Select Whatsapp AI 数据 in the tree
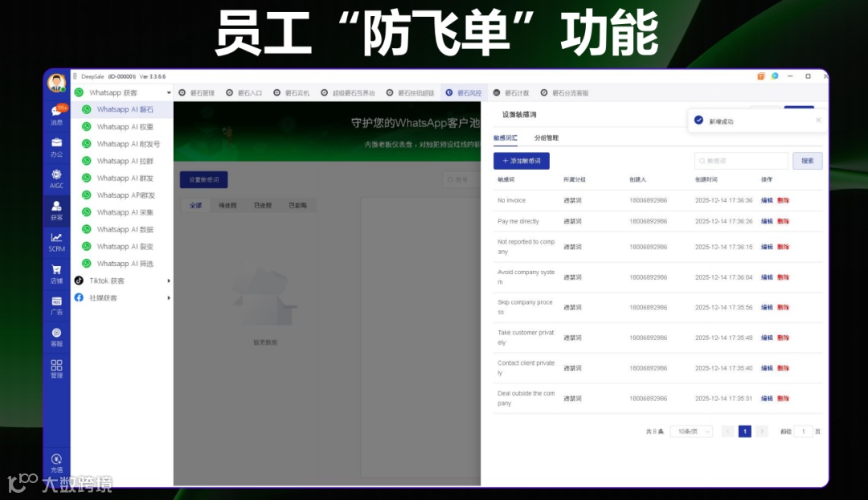This screenshot has height=500, width=868. click(122, 229)
